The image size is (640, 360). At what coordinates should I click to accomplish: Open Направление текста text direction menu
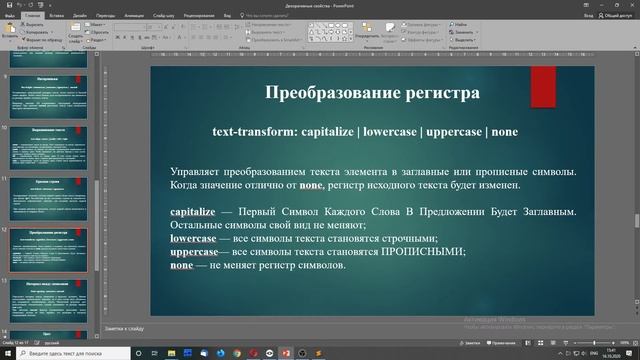[269, 24]
